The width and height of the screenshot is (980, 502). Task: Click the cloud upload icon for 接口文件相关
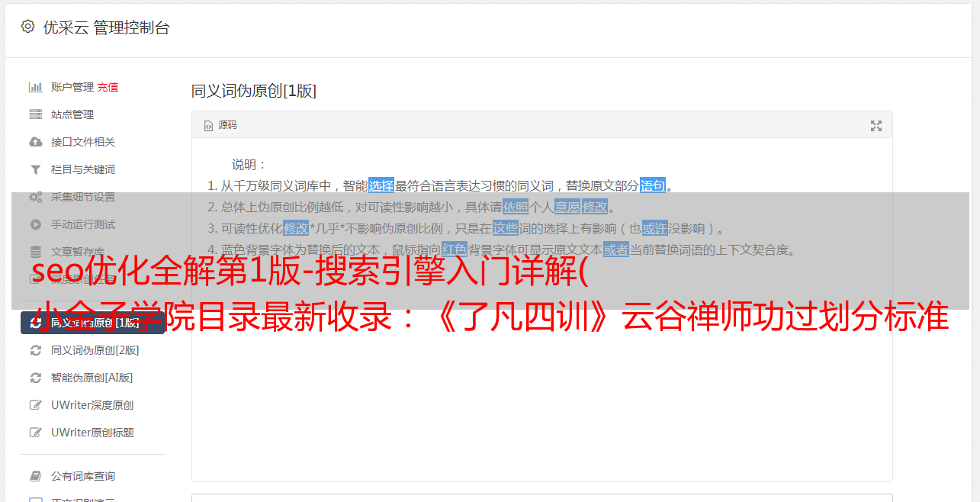point(35,142)
